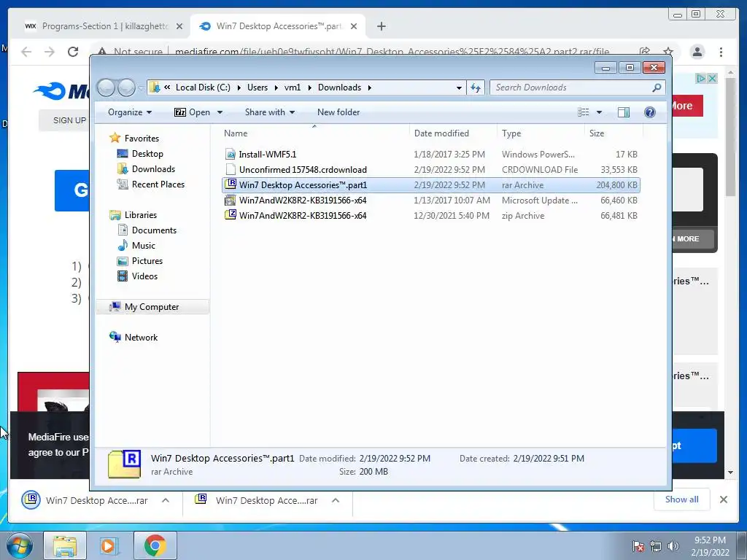Open a new Chrome tab
The width and height of the screenshot is (747, 560).
pyautogui.click(x=381, y=26)
